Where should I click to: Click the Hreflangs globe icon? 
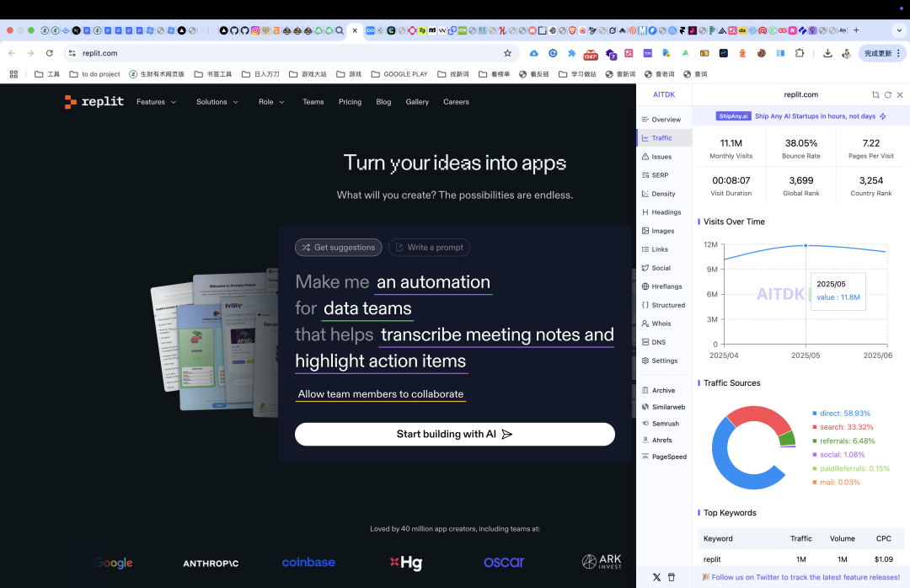645,286
